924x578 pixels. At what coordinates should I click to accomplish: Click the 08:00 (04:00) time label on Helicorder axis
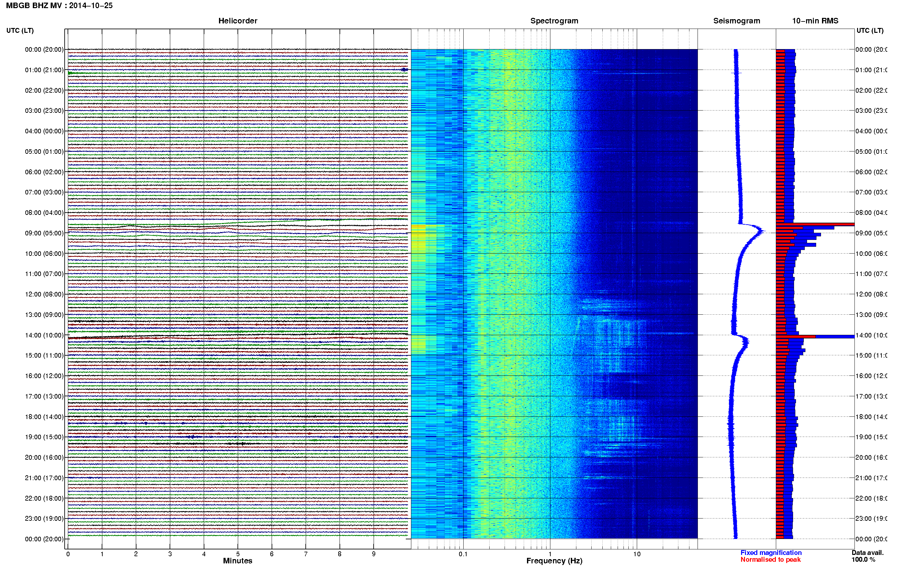pos(44,213)
